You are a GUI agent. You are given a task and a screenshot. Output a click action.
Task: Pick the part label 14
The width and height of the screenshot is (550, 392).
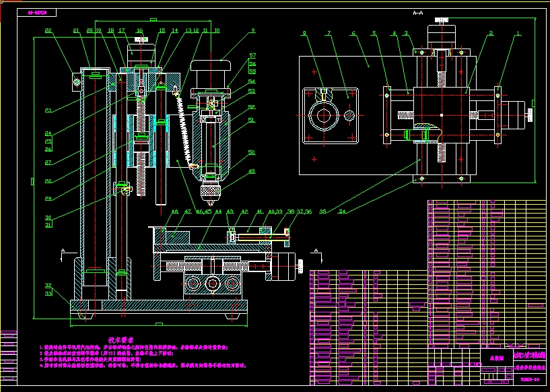click(174, 30)
